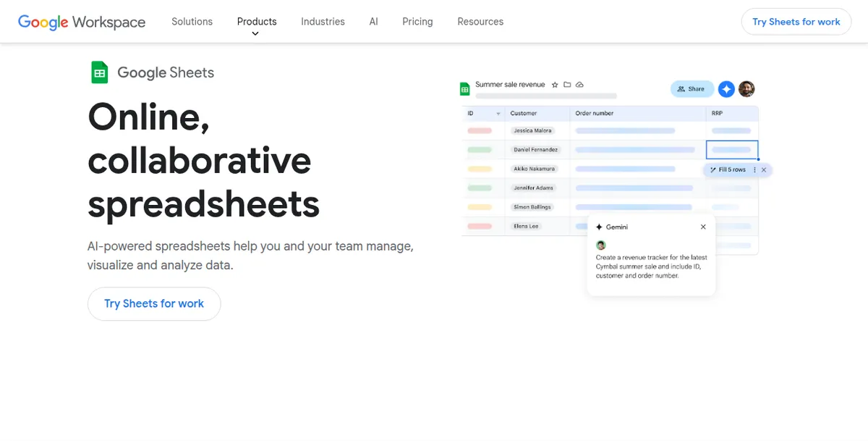Click the Summer sale revenue title
Screen dimensions: 868x441
click(510, 85)
